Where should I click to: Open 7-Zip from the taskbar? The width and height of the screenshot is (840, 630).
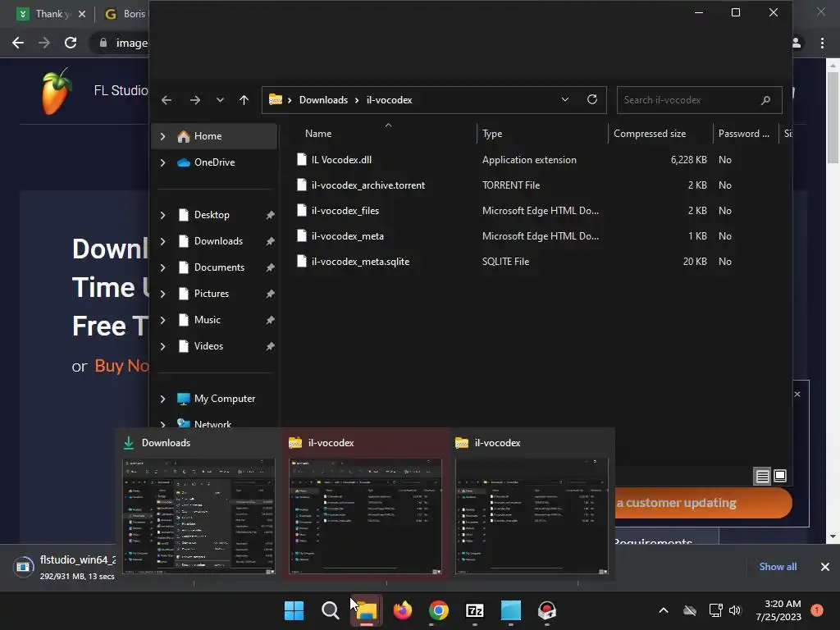475,610
